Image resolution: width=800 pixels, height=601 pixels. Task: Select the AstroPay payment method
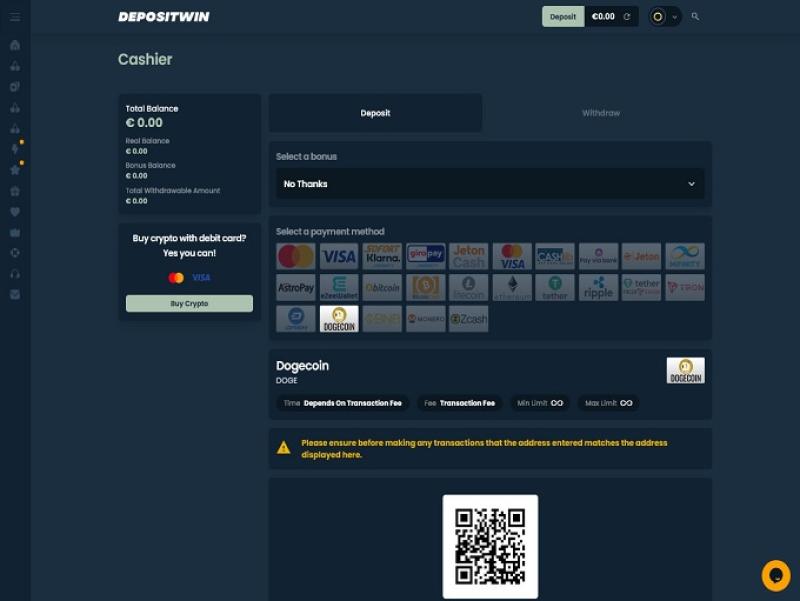(x=295, y=288)
